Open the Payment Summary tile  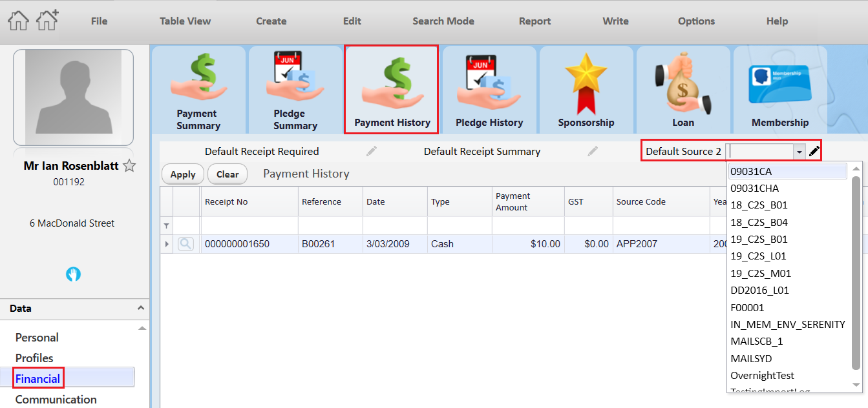[x=198, y=90]
